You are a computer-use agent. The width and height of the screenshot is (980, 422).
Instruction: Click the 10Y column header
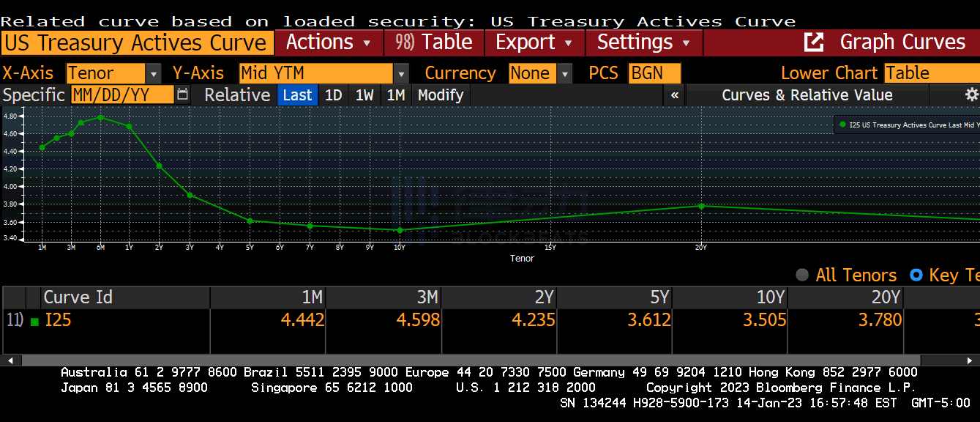coord(730,297)
